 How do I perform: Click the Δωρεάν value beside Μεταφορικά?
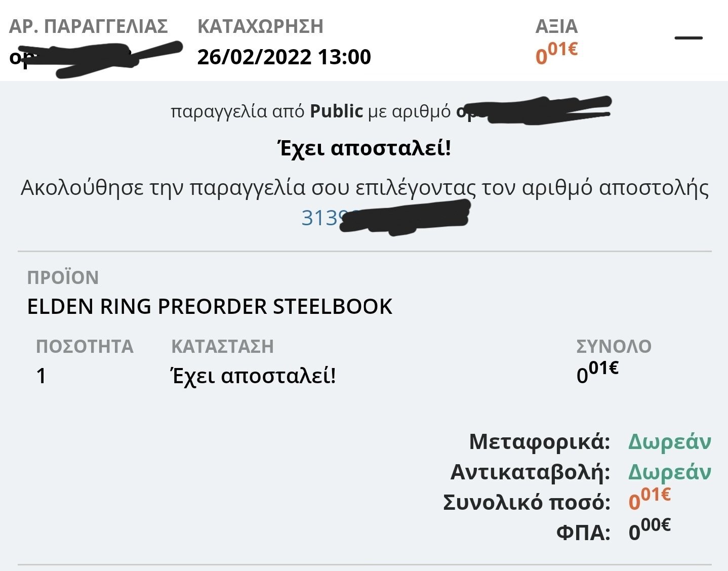click(x=669, y=442)
